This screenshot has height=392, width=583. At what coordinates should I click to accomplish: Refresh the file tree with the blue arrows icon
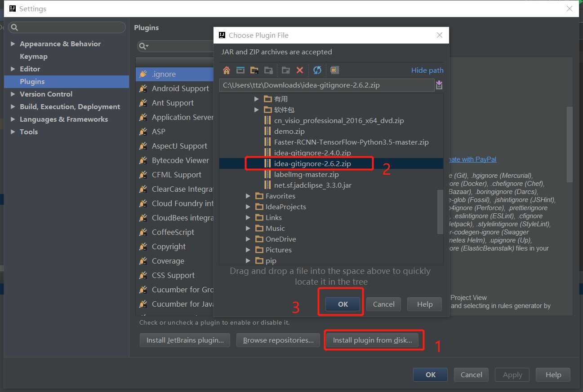[317, 70]
